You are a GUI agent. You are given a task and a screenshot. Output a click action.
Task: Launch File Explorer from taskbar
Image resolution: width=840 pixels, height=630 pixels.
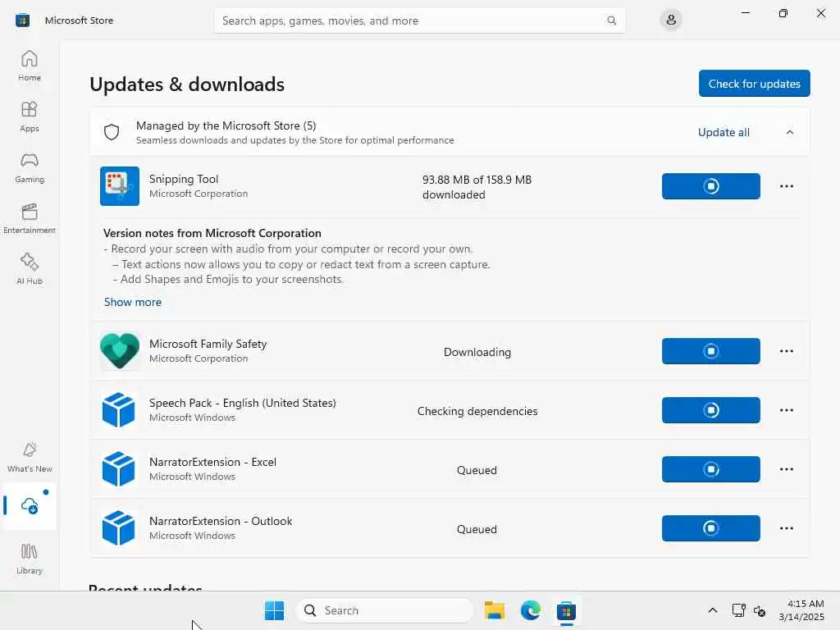pyautogui.click(x=494, y=610)
